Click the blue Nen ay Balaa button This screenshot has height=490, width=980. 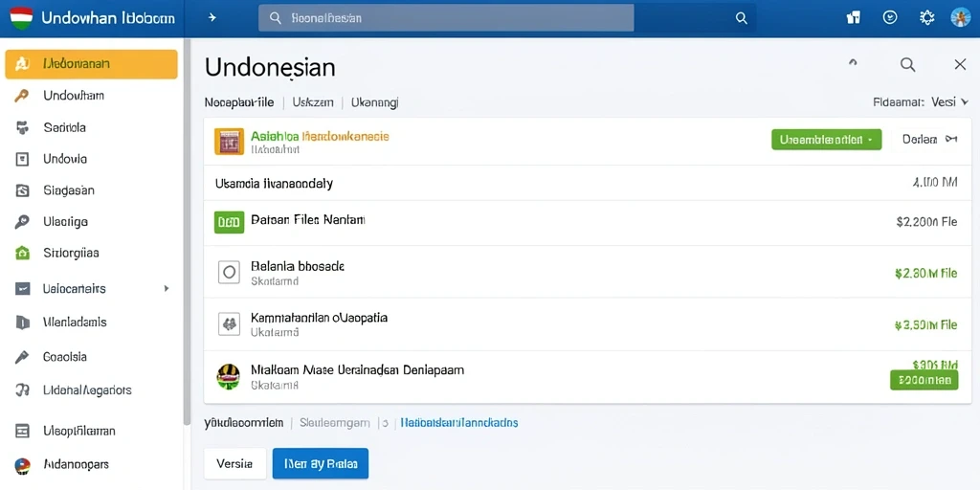[x=321, y=464]
